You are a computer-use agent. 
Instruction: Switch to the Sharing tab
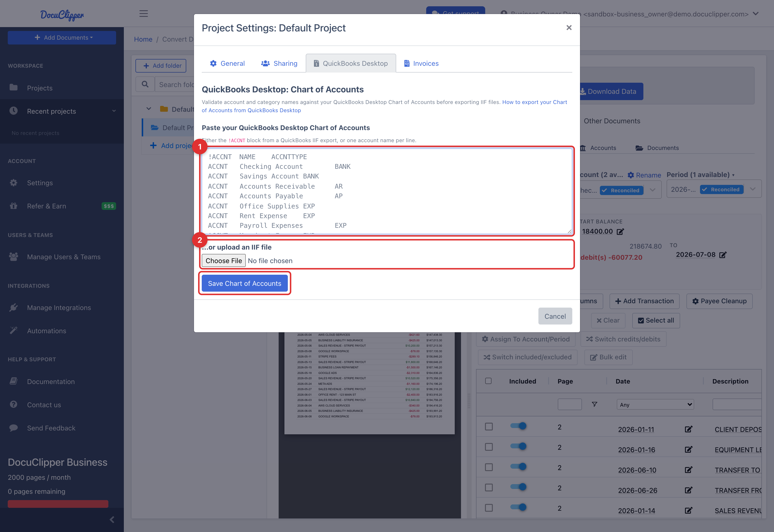(x=279, y=63)
